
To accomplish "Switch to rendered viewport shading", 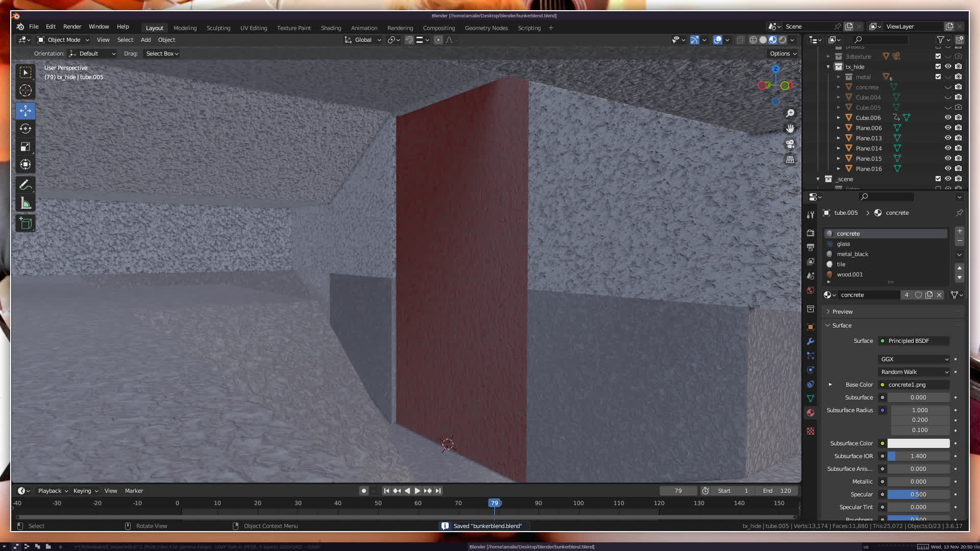I will click(x=782, y=40).
